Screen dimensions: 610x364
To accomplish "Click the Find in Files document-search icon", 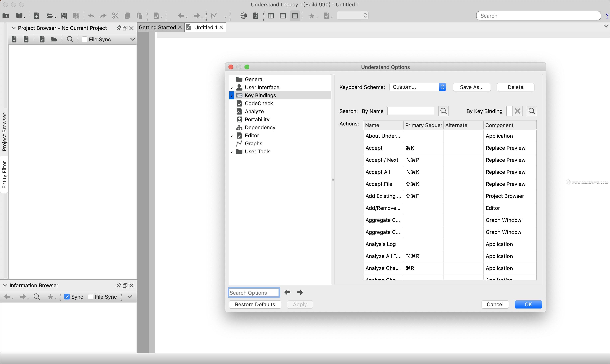I will pos(256,16).
